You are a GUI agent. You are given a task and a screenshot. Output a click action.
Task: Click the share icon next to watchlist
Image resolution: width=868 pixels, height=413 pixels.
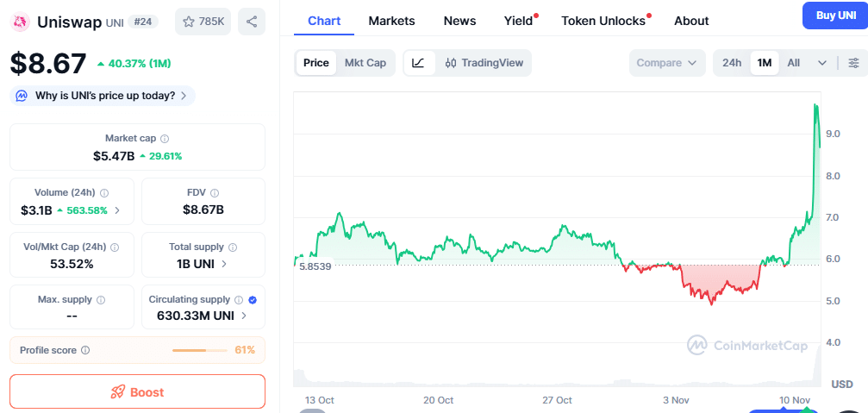coord(251,22)
